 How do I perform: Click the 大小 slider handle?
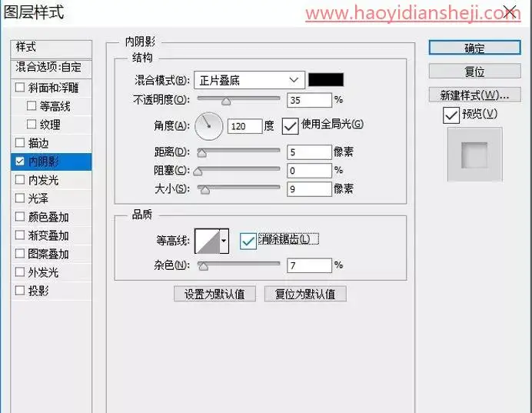click(205, 190)
